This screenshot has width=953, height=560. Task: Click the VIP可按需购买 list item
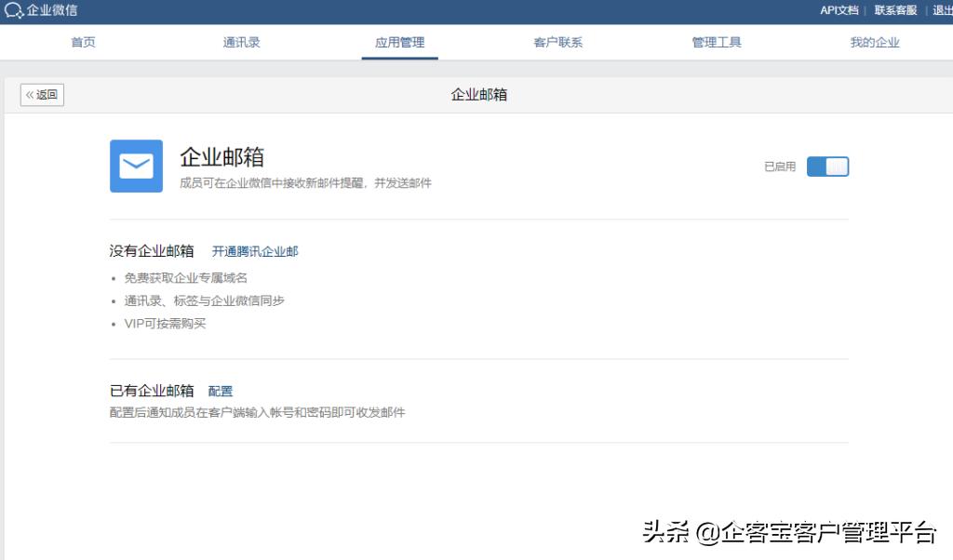[x=166, y=324]
